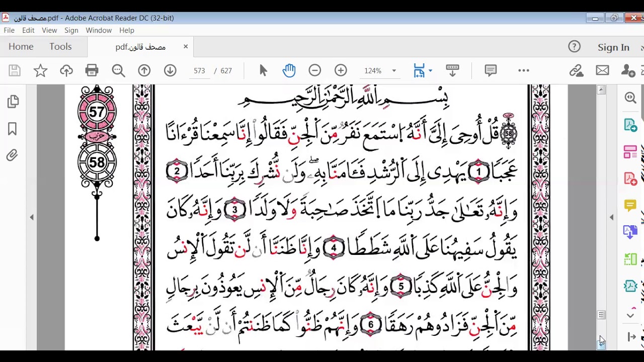The image size is (644, 362).
Task: Open the page thumbnails panel
Action: click(13, 102)
